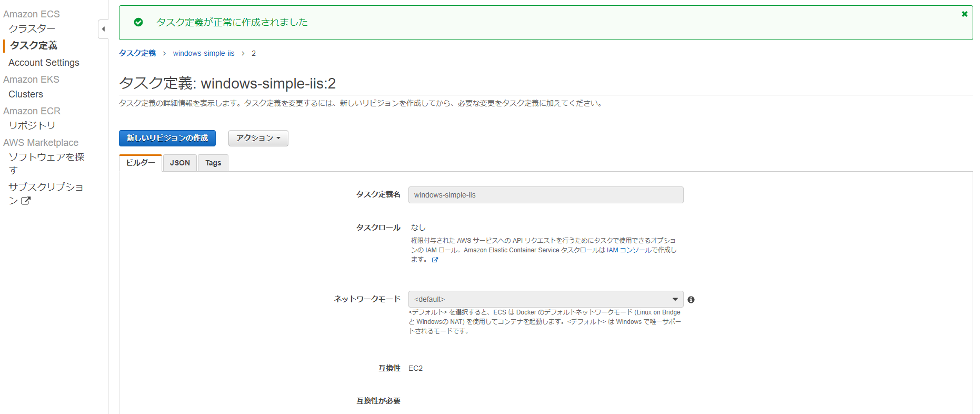Click the タスク定義 breadcrumb link
This screenshot has height=414, width=980.
[137, 53]
